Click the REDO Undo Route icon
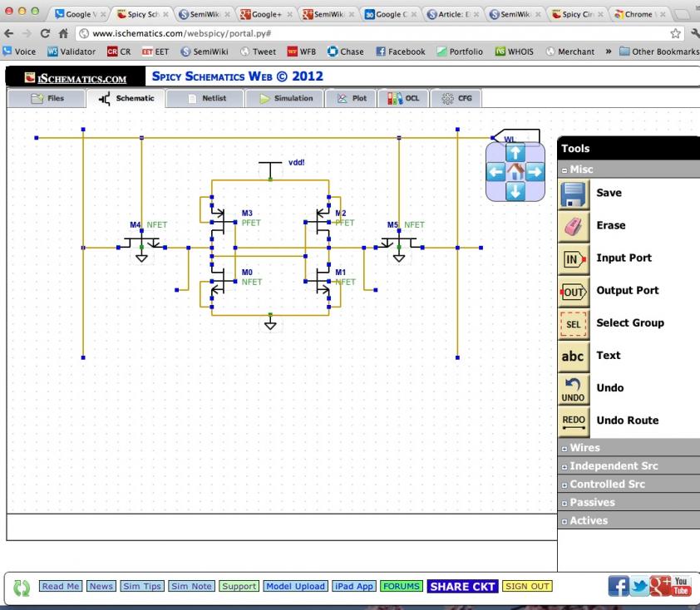This screenshot has width=700, height=610. pos(574,422)
